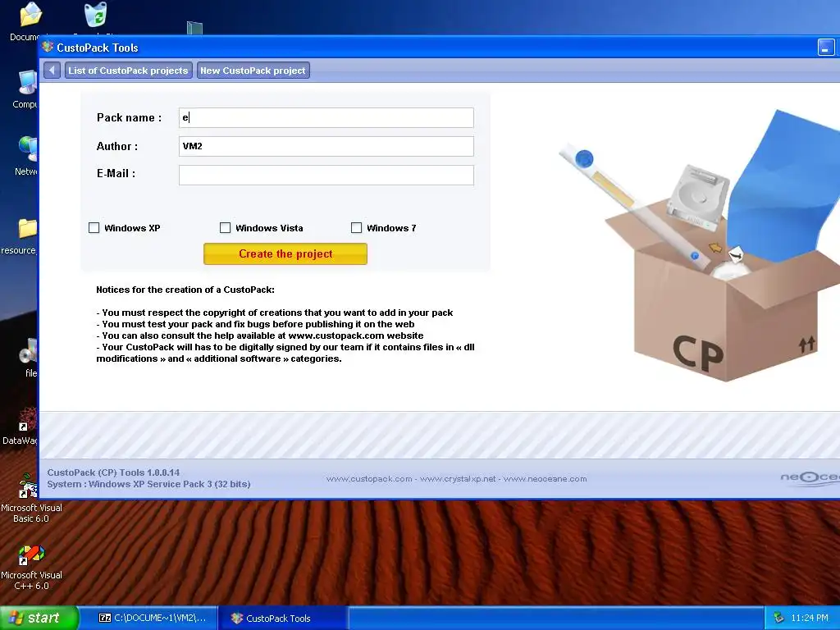
Task: Enable the Windows 7 checkbox
Action: click(356, 228)
